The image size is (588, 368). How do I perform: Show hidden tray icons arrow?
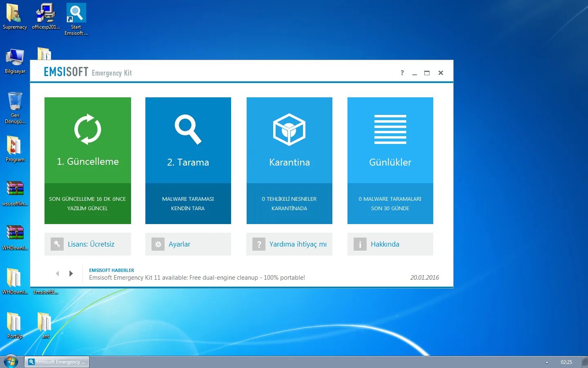pos(547,362)
